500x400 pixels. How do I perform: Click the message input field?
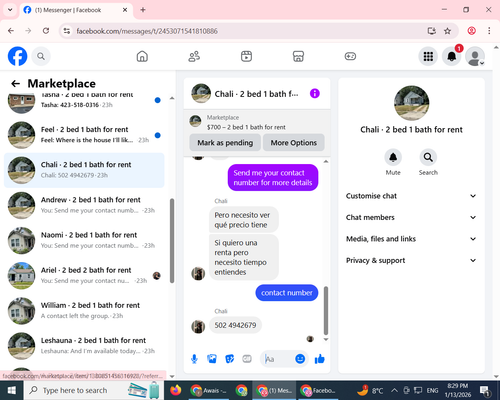pyautogui.click(x=278, y=359)
